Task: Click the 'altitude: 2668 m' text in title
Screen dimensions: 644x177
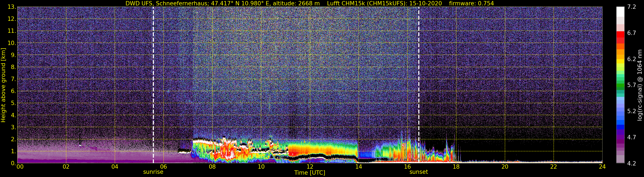Action: pos(296,3)
